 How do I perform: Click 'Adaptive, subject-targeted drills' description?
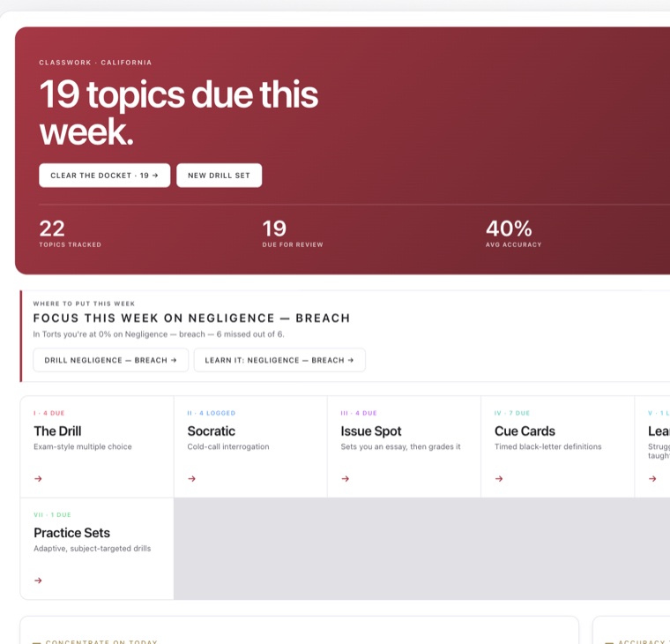click(93, 549)
